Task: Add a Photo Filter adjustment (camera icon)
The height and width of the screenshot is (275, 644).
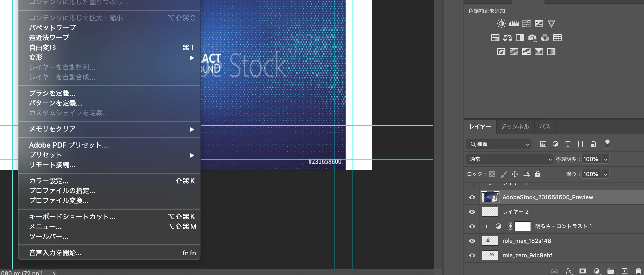Action: click(532, 38)
